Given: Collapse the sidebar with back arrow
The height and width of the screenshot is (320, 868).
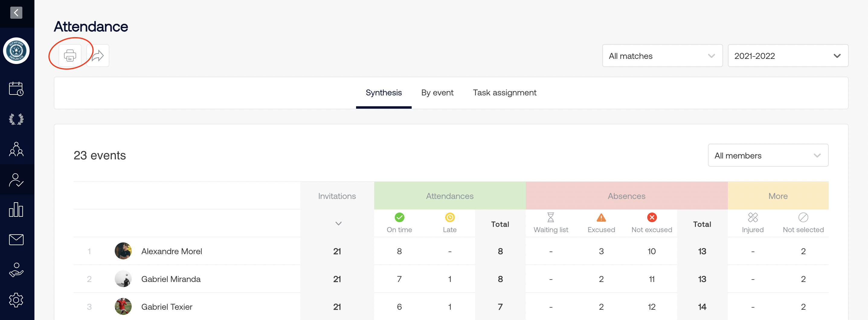Looking at the screenshot, I should (16, 13).
